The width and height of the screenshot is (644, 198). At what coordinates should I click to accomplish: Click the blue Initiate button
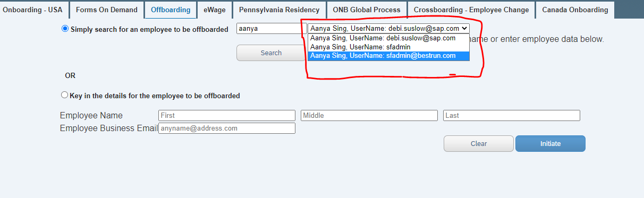coord(550,144)
